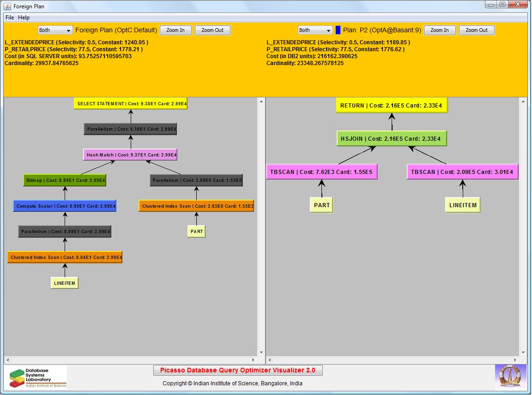Click the Bitmap operator node
This screenshot has width=532, height=395.
pyautogui.click(x=65, y=180)
